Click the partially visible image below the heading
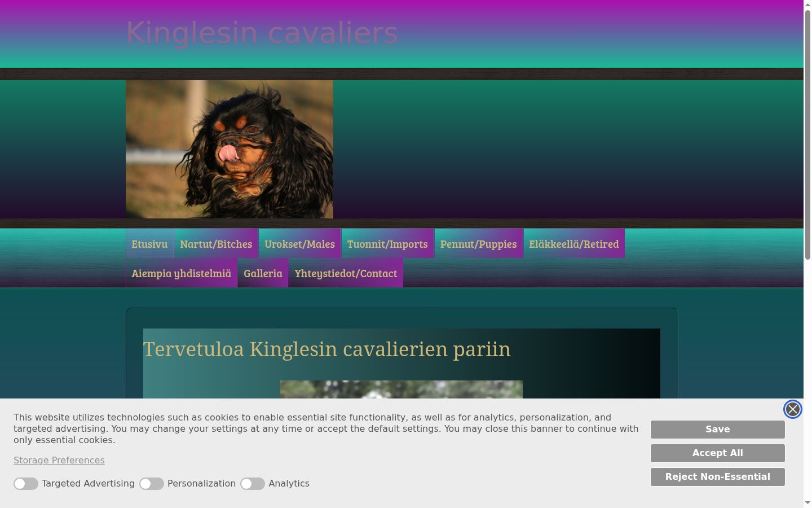This screenshot has height=508, width=812. click(401, 389)
